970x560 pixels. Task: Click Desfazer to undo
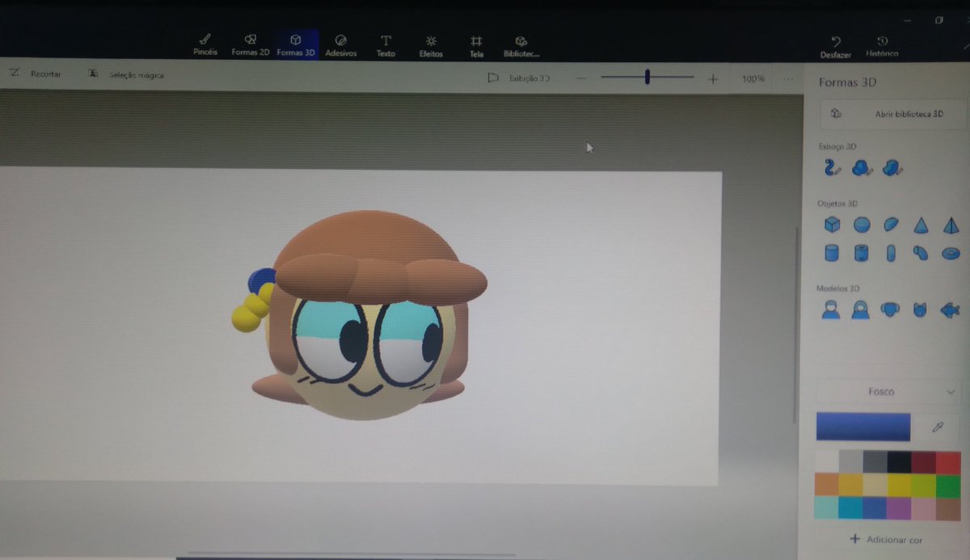836,46
